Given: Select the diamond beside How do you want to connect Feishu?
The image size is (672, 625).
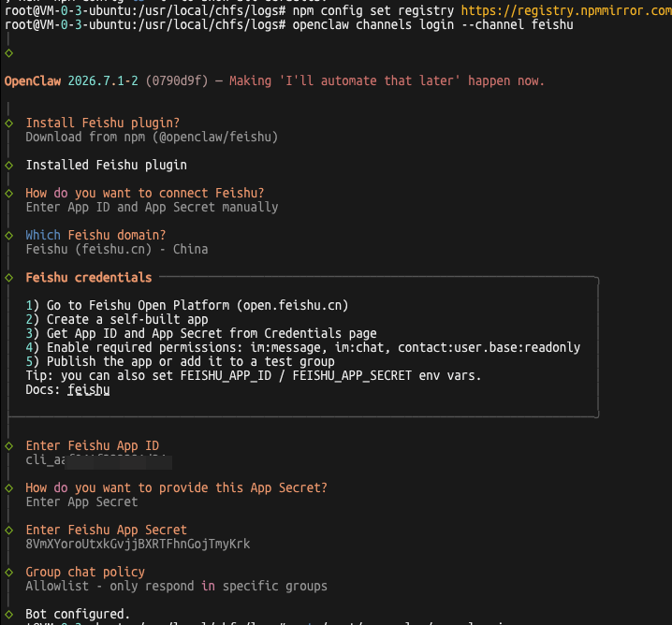Looking at the screenshot, I should point(9,194).
